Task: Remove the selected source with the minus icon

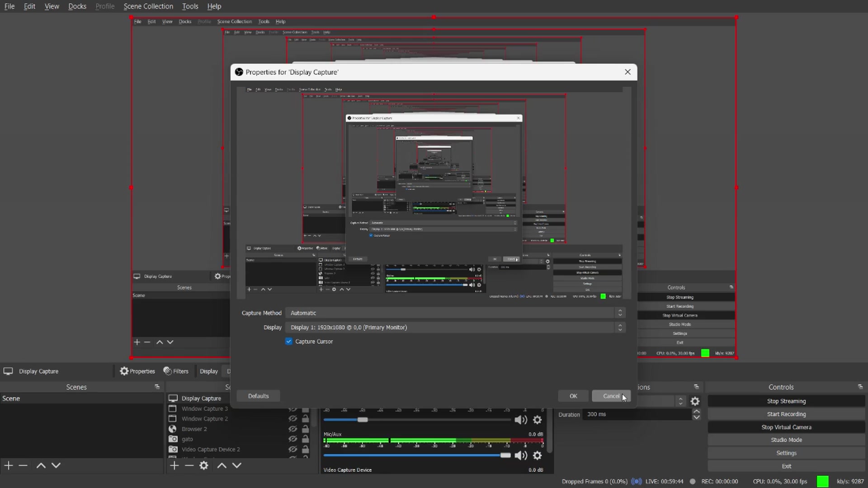Action: click(189, 465)
